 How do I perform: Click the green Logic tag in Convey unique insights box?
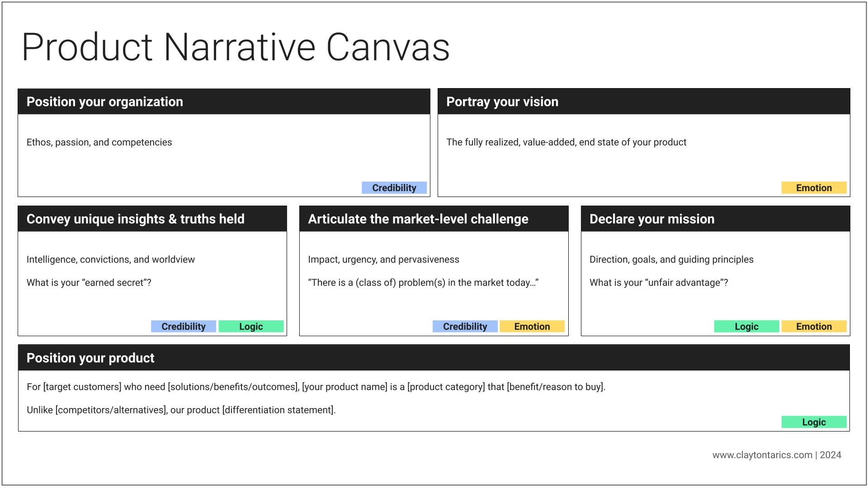251,327
